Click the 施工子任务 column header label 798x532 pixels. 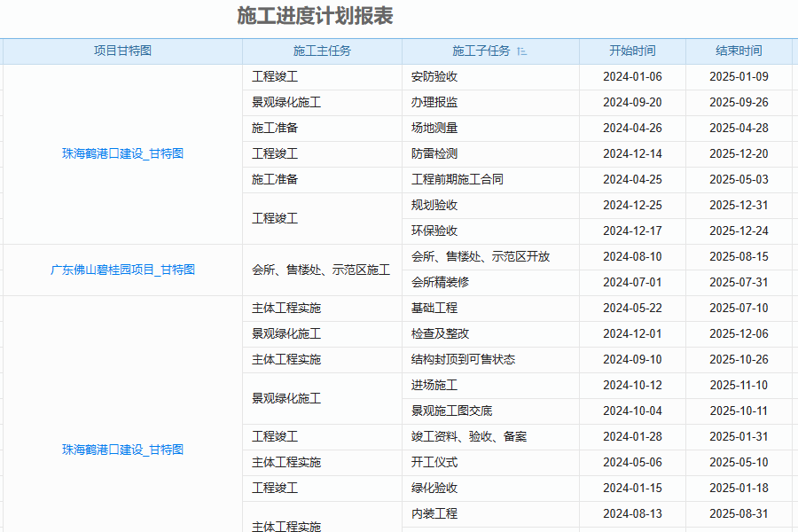481,51
